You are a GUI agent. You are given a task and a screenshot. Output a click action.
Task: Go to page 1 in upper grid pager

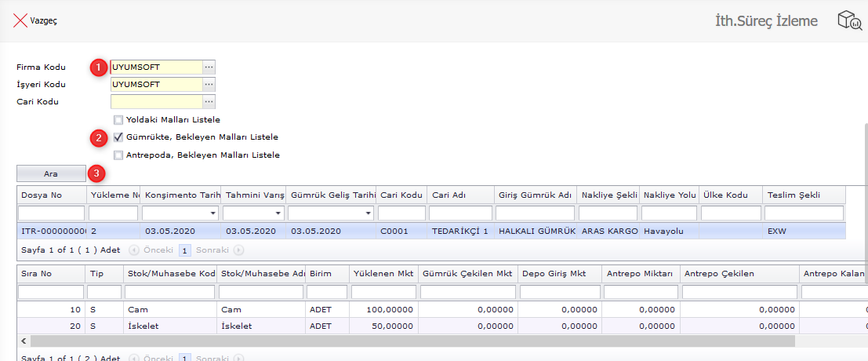186,250
